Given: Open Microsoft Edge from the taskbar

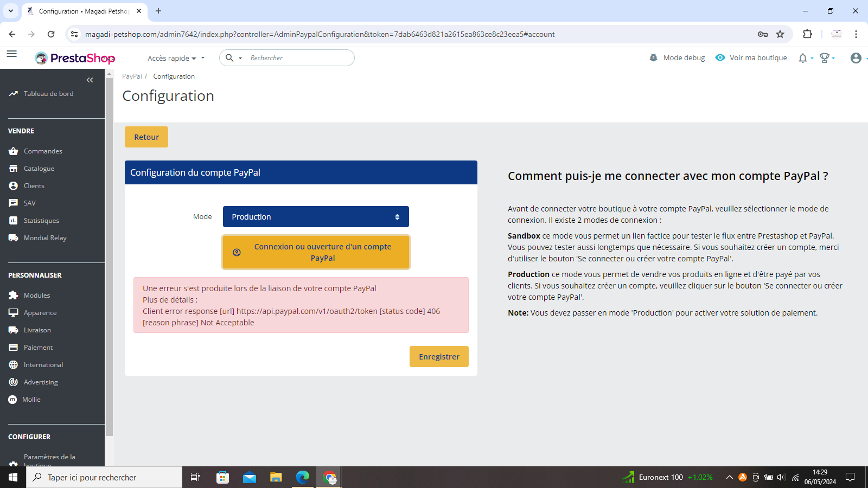Looking at the screenshot, I should pyautogui.click(x=303, y=477).
